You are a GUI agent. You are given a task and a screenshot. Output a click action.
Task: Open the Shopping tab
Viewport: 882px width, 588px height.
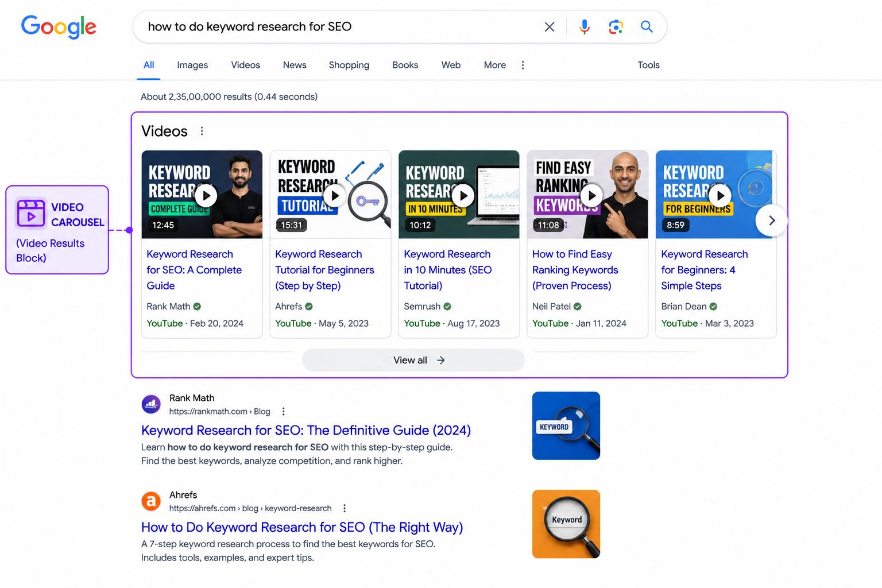(349, 65)
